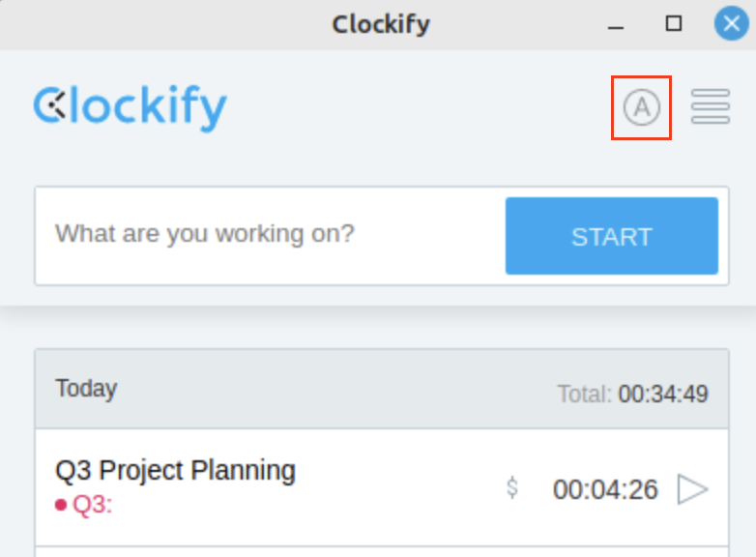Click the Clockify logo
The height and width of the screenshot is (557, 756).
pyautogui.click(x=131, y=108)
